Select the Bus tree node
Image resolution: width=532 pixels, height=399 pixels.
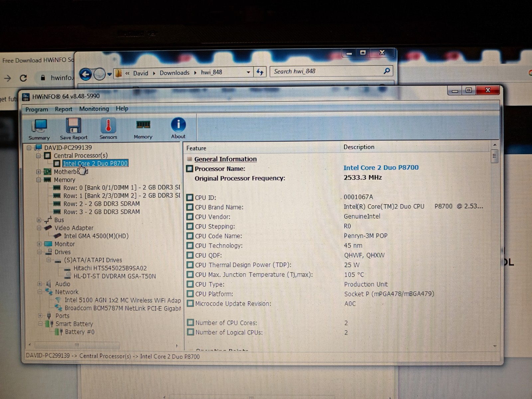(x=59, y=220)
